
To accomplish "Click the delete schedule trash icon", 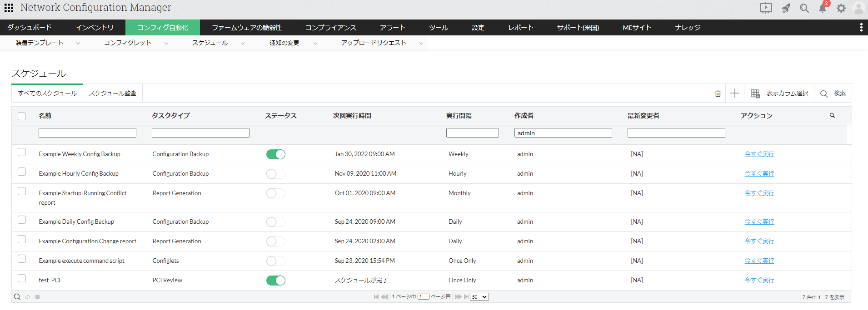I will [x=718, y=93].
